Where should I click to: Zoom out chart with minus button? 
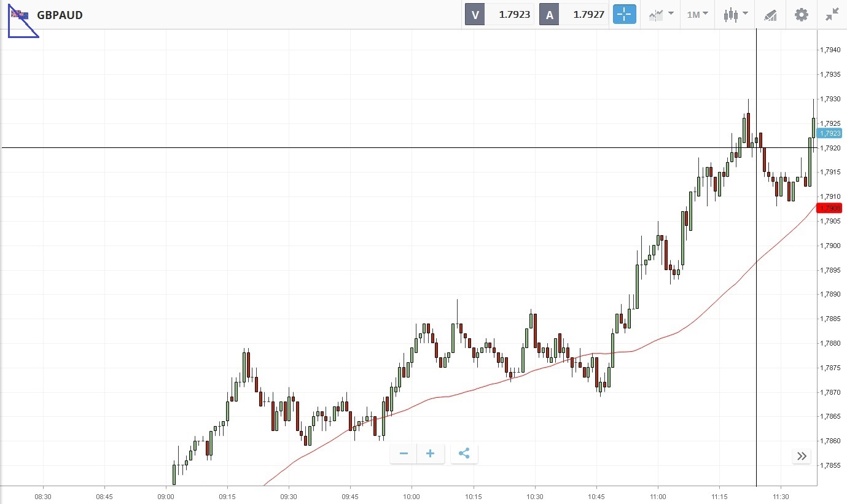[x=404, y=454]
